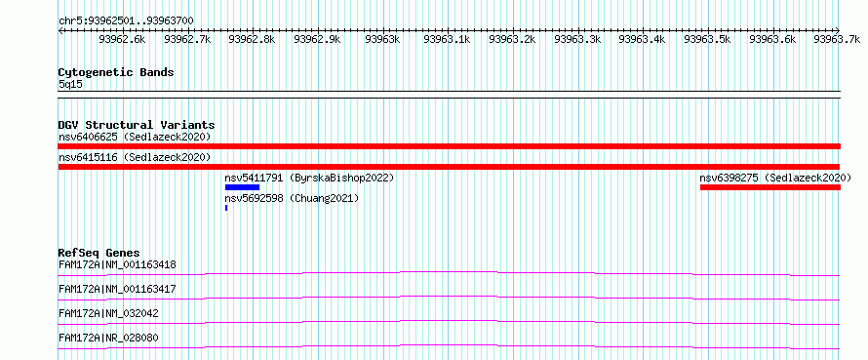The image size is (868, 360).
Task: Open nsv6398275 (Sedlazeck2020) label
Action: (775, 178)
